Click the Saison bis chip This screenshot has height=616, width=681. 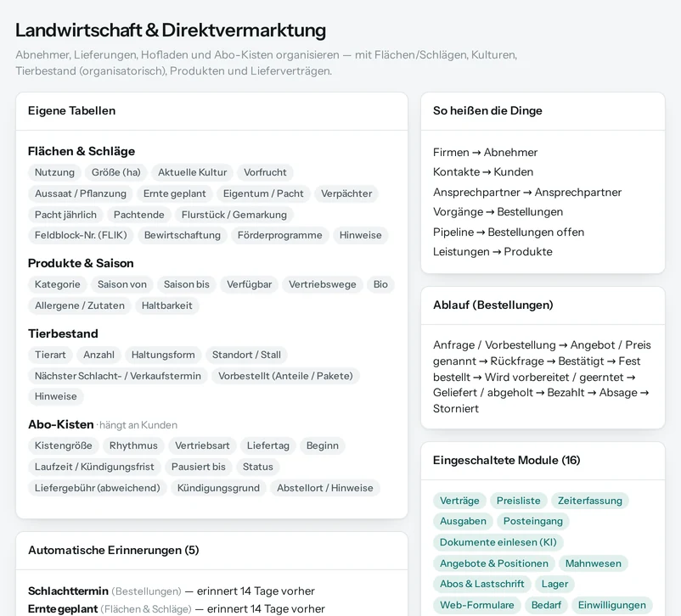187,284
